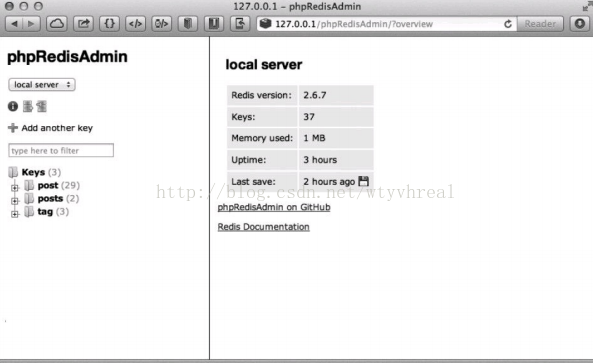
Task: Open the Redis Documentation link
Action: (x=264, y=227)
